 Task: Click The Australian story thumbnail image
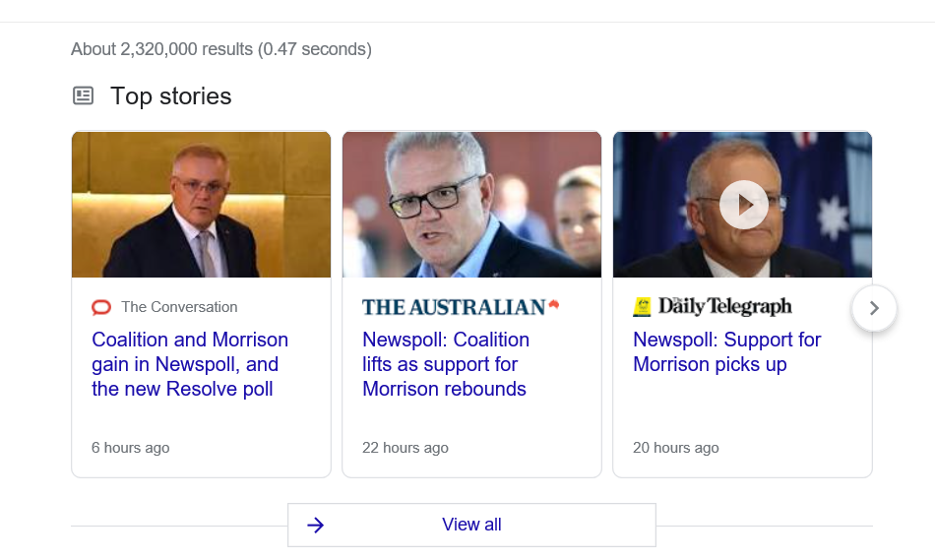tap(471, 205)
